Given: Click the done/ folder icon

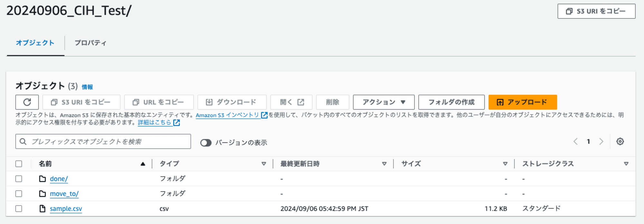Looking at the screenshot, I should (43, 179).
